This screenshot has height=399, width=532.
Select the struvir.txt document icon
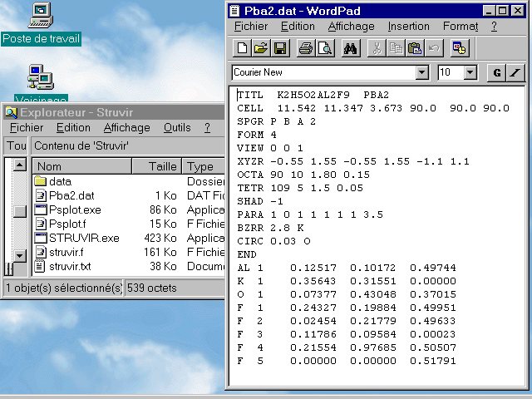[41, 266]
